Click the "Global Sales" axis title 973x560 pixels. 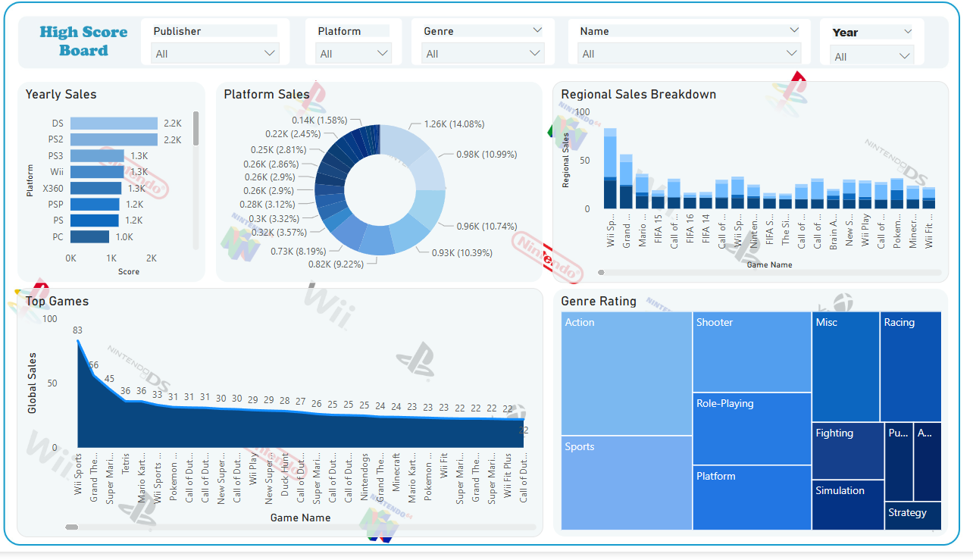pyautogui.click(x=33, y=383)
